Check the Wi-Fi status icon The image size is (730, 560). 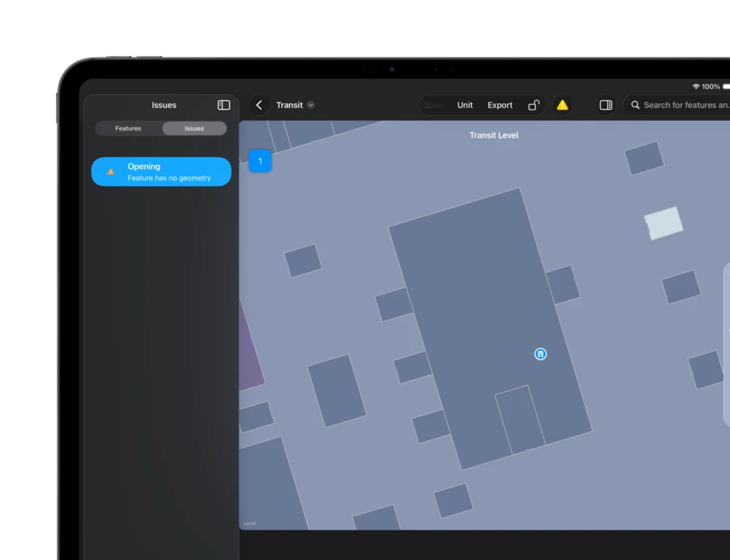click(x=696, y=86)
